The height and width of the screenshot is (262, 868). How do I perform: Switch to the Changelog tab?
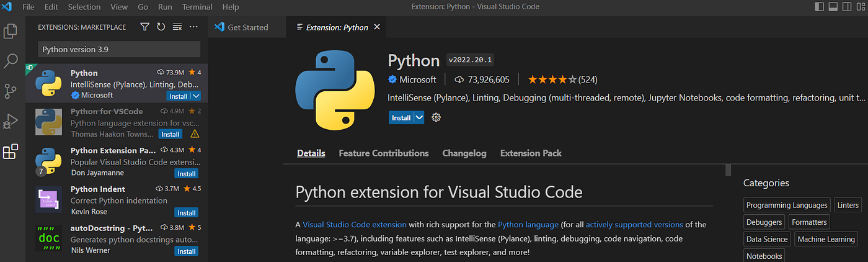pyautogui.click(x=464, y=153)
